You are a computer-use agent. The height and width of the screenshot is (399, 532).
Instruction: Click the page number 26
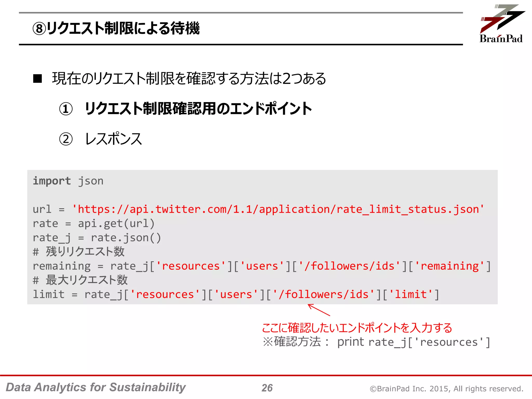[267, 388]
